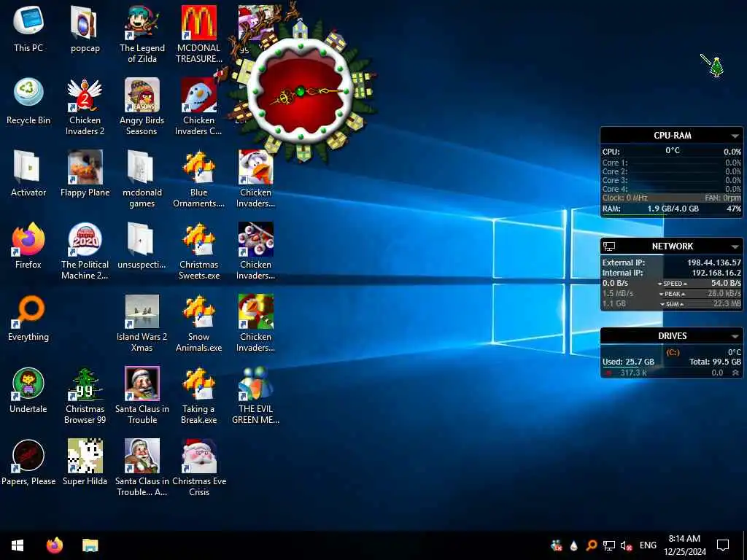Select the Blue Ornaments file icon
The height and width of the screenshot is (560, 747).
coord(198,179)
